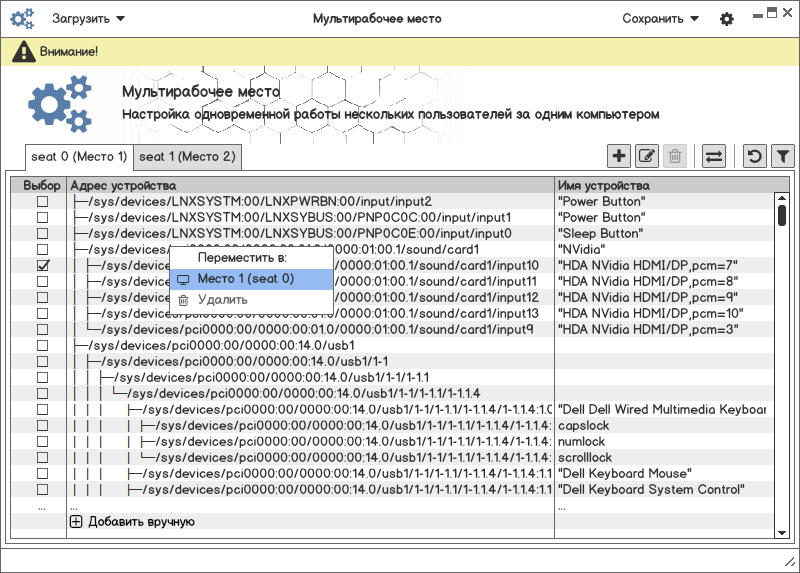Screen dimensions: 800x573
Task: Uncheck the HDA NVidia pcm=7 device checkbox
Action: click(x=42, y=265)
